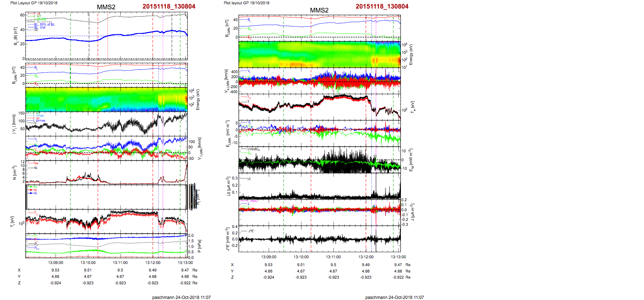Click the 'B_L, |B| [nT]' axis label
The image size is (644, 300).
[15, 36]
